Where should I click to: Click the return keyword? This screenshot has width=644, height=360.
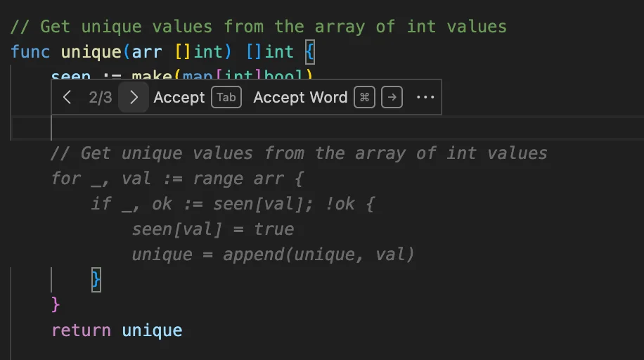coord(81,330)
